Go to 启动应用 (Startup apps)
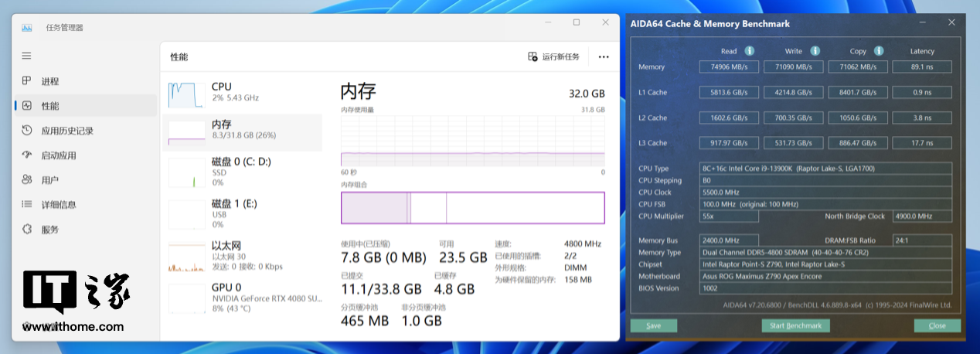Viewport: 980px width, 354px height. 58,155
